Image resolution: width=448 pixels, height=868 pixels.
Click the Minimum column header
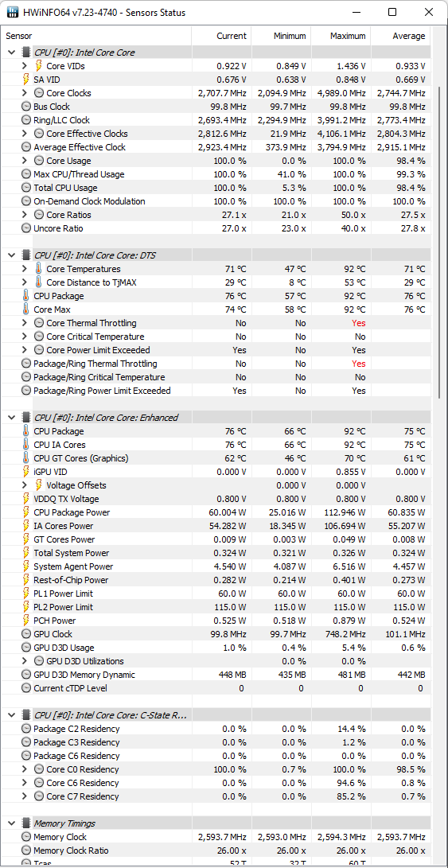[x=281, y=36]
